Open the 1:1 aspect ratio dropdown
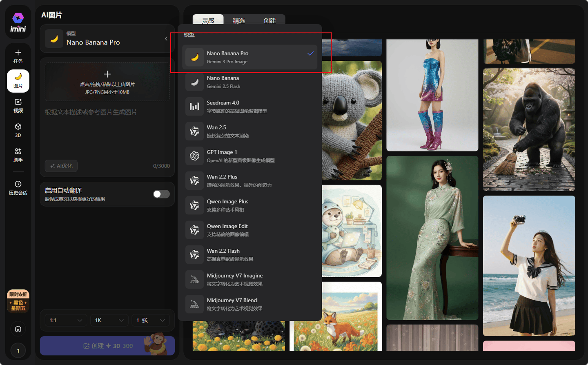The width and height of the screenshot is (588, 365). pos(65,320)
